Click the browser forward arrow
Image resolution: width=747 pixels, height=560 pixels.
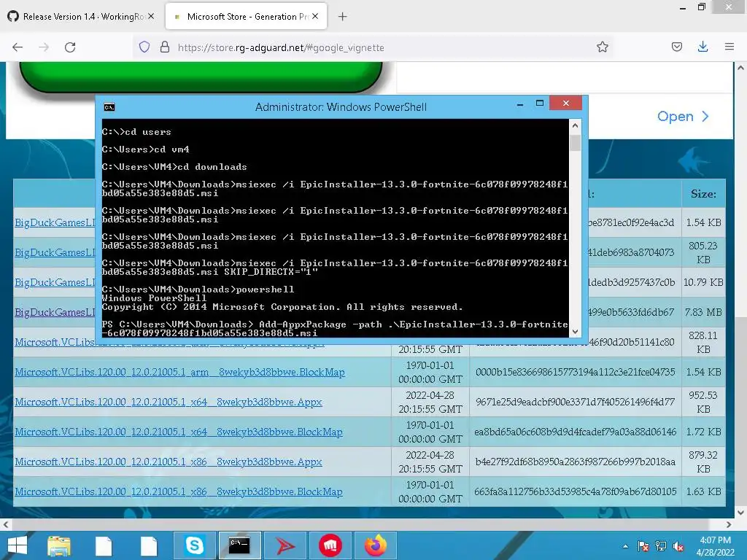click(x=44, y=47)
